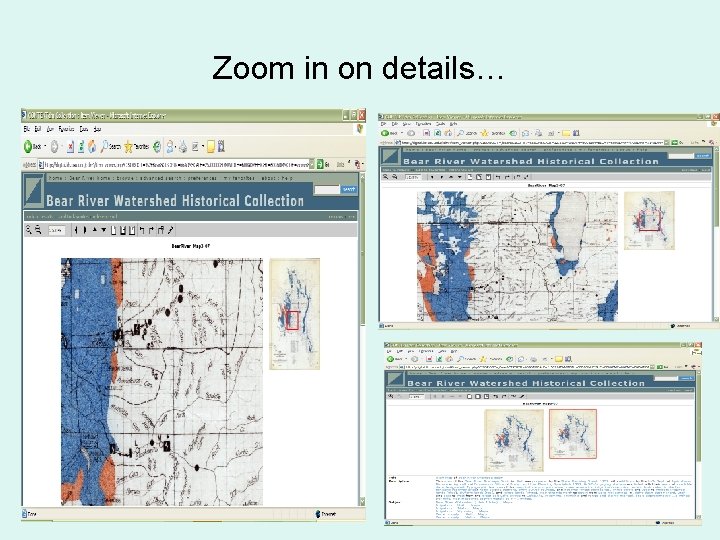Rotate the map left using the left viewer toolbar
Screen dimensions: 720x540
pyautogui.click(x=142, y=230)
